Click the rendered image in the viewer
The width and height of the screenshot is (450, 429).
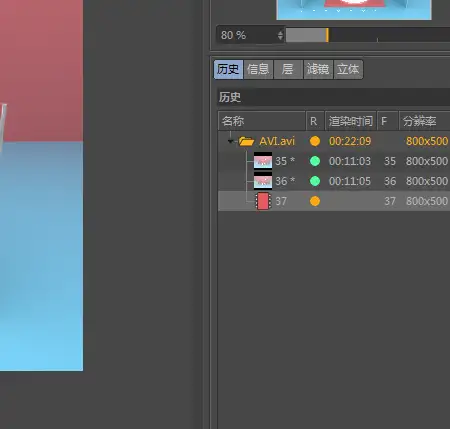tap(41, 185)
